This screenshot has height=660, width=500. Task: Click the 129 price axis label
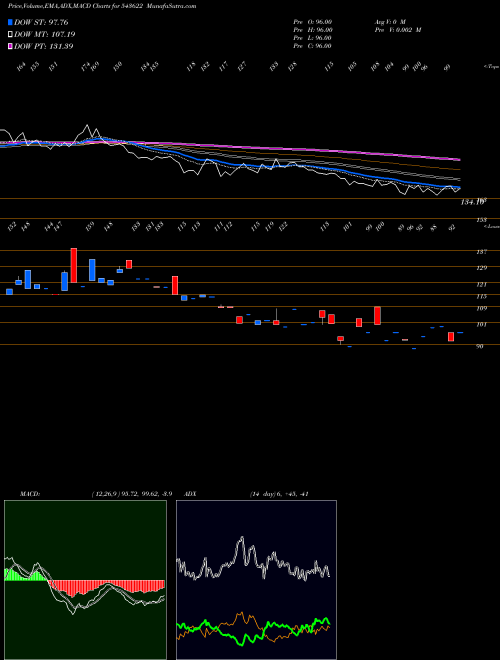pyautogui.click(x=482, y=268)
